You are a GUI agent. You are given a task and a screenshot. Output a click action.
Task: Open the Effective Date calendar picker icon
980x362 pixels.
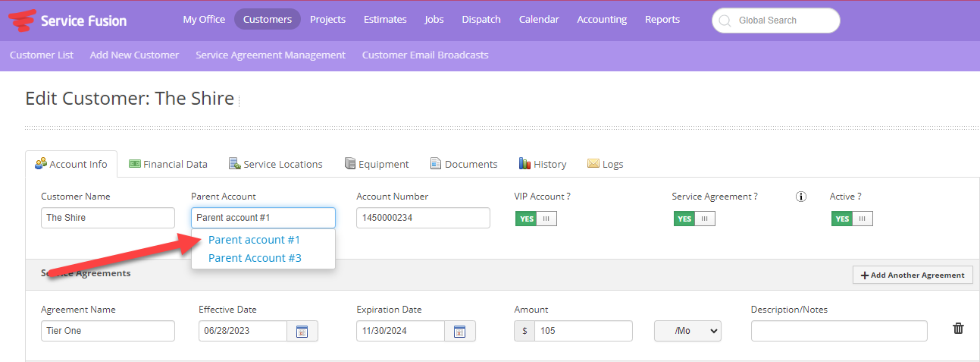point(302,331)
